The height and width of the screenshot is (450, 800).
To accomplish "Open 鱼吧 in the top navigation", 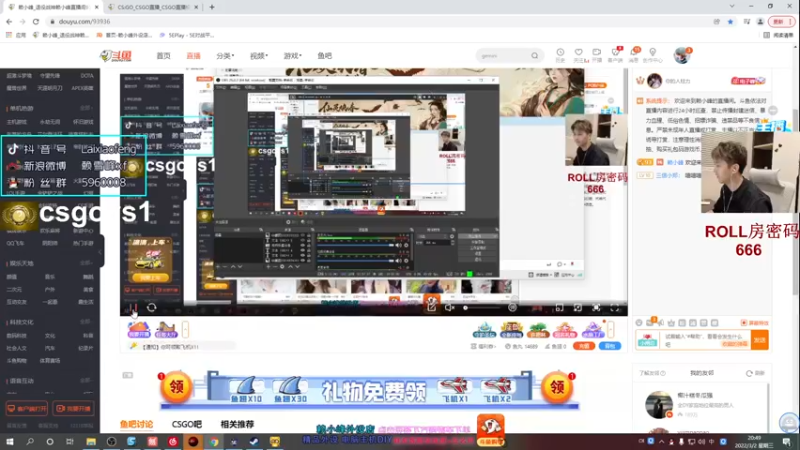I will [x=324, y=56].
